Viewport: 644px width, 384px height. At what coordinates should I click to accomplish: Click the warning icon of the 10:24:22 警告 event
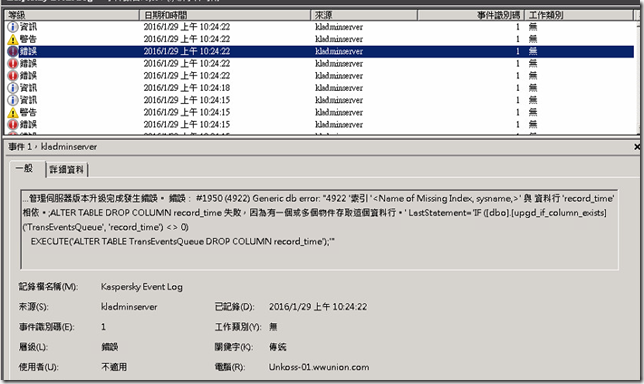(x=13, y=39)
